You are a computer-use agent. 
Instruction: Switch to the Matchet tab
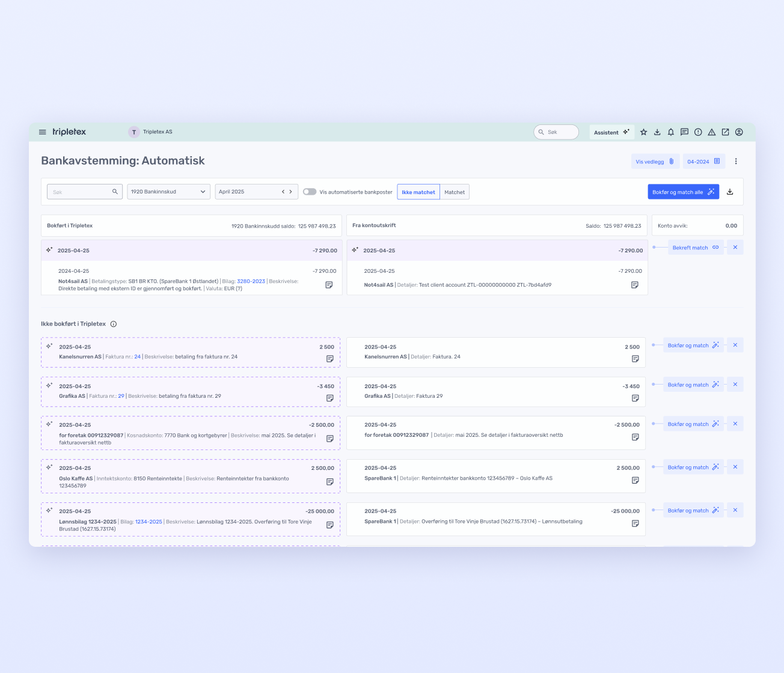click(x=455, y=192)
